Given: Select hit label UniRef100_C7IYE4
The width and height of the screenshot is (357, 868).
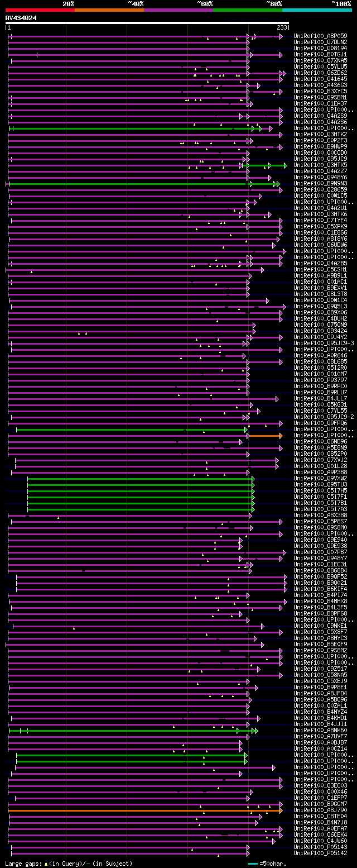Looking at the screenshot, I should [x=320, y=220].
